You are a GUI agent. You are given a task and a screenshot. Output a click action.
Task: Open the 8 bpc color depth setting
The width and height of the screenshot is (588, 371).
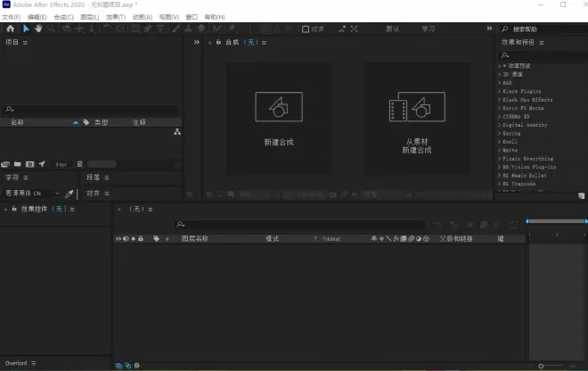point(61,164)
